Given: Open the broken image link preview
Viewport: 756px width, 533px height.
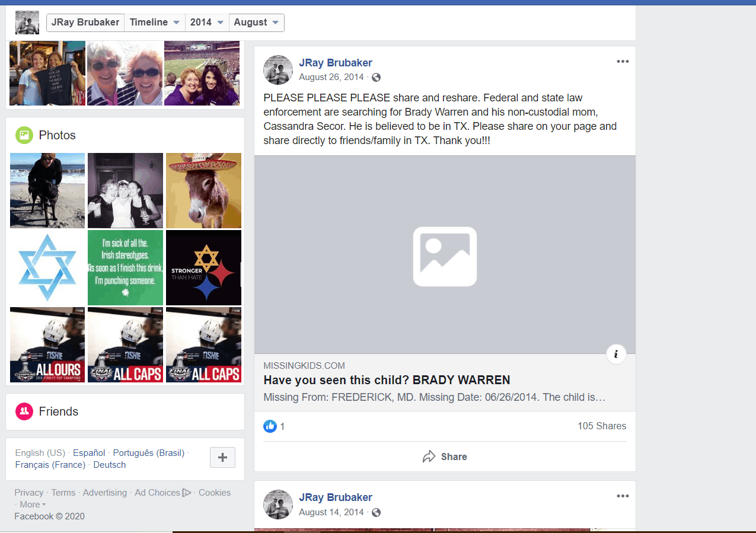Looking at the screenshot, I should pyautogui.click(x=445, y=255).
